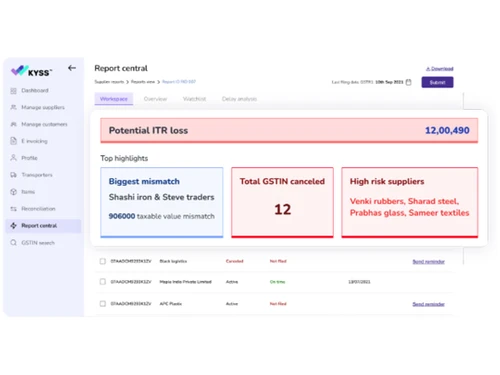Click the 10th Sep 2021 filing date text
Image resolution: width=500 pixels, height=375 pixels.
tap(389, 82)
